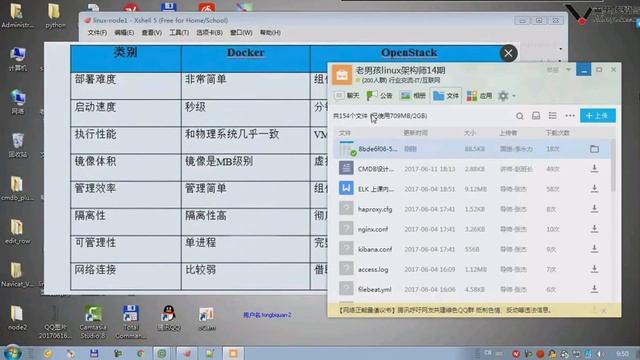The image size is (640, 360).
Task: Click the taskbar clock showing 9:50
Action: click(x=622, y=354)
